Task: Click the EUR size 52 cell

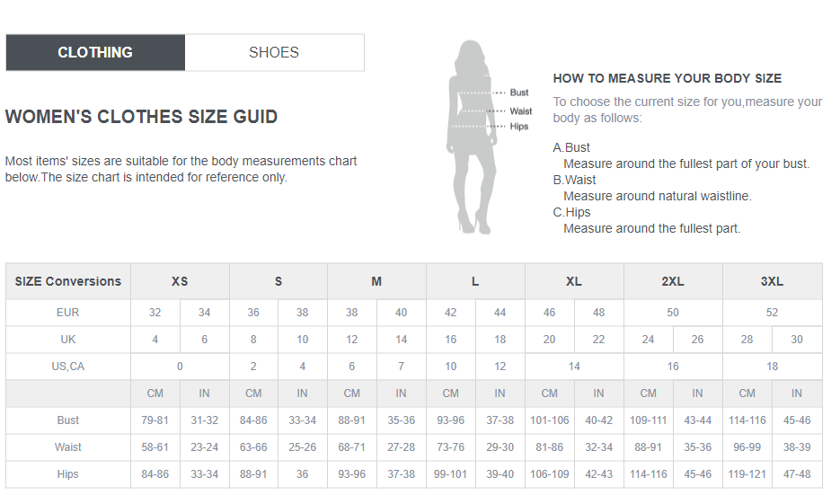Action: tap(773, 313)
